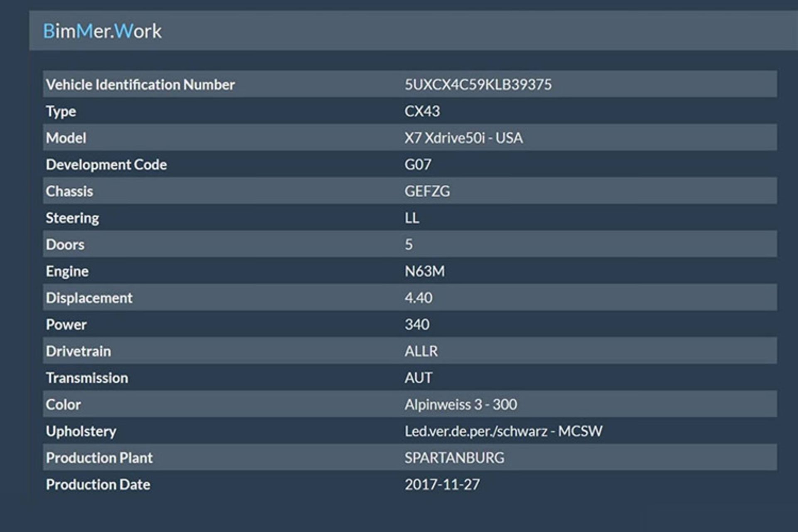Click the Type value CX43

(x=422, y=111)
